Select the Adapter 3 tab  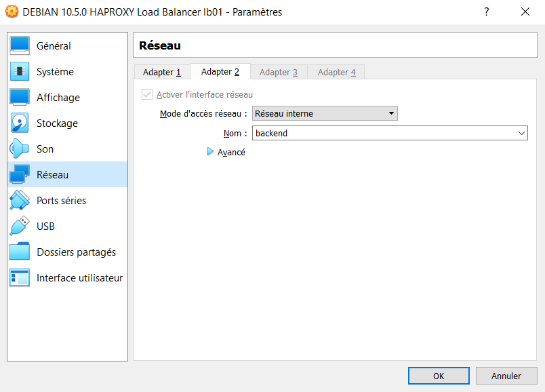click(x=279, y=71)
